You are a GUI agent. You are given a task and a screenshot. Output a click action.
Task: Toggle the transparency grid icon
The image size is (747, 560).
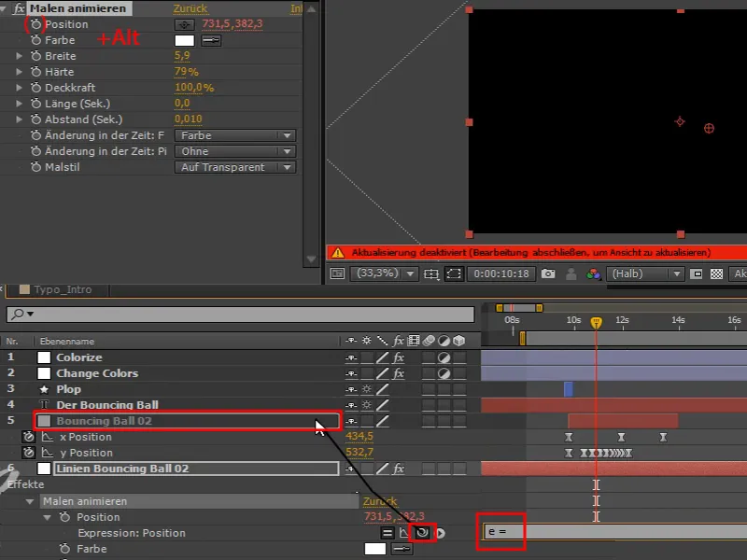click(x=716, y=273)
